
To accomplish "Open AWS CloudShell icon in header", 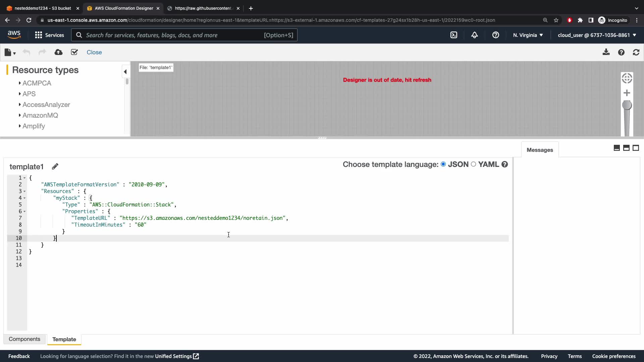I will click(x=453, y=35).
